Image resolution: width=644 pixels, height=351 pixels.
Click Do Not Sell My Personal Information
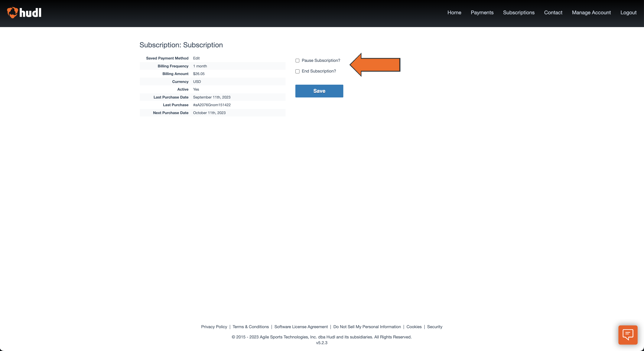click(367, 326)
